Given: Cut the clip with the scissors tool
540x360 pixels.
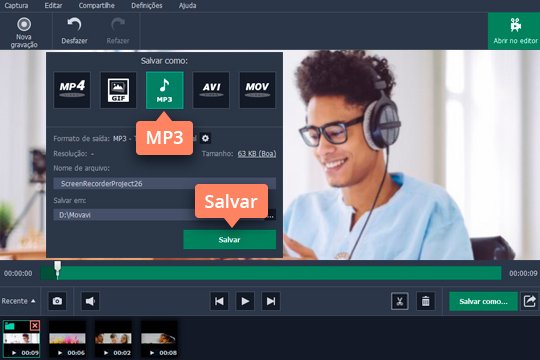Looking at the screenshot, I should pyautogui.click(x=399, y=301).
